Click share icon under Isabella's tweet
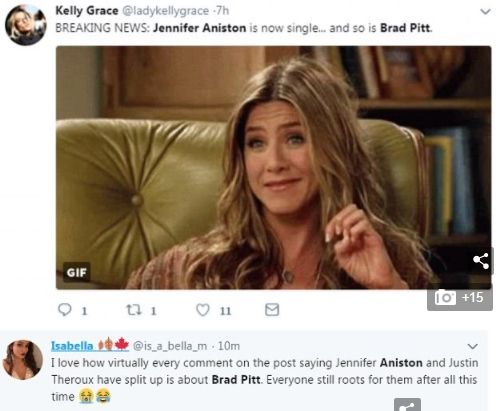 point(407,405)
